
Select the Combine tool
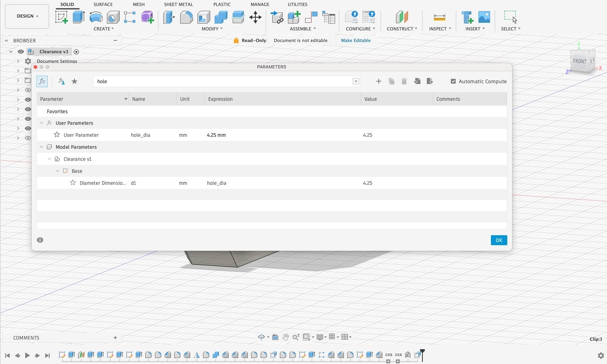point(221,17)
